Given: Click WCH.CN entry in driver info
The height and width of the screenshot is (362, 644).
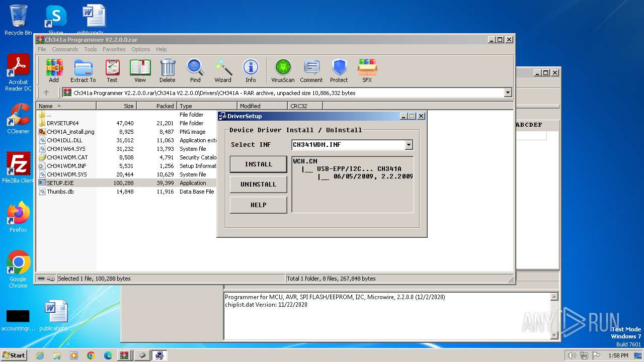Looking at the screenshot, I should (305, 161).
